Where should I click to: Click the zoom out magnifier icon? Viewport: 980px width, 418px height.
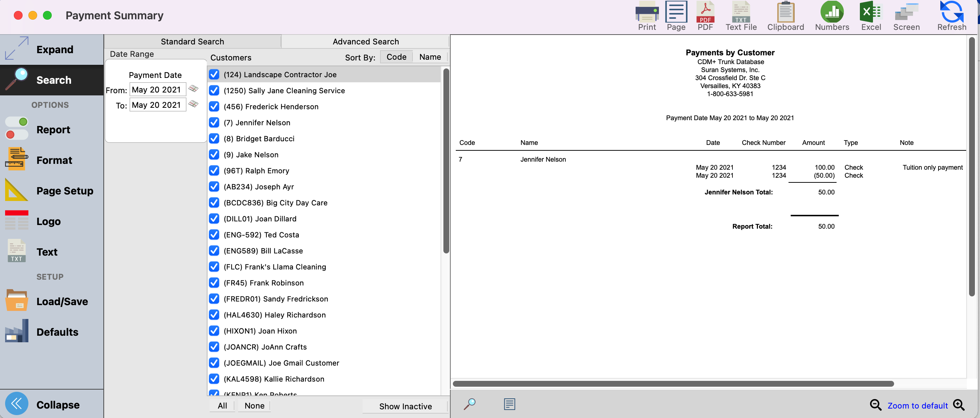point(875,405)
